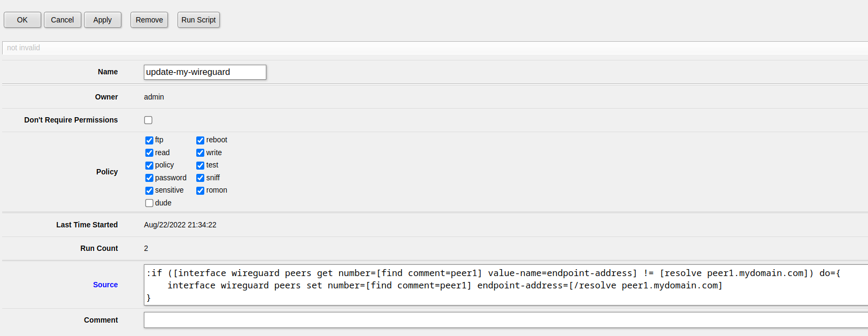The width and height of the screenshot is (868, 336).
Task: Run Script button
Action: pos(198,20)
